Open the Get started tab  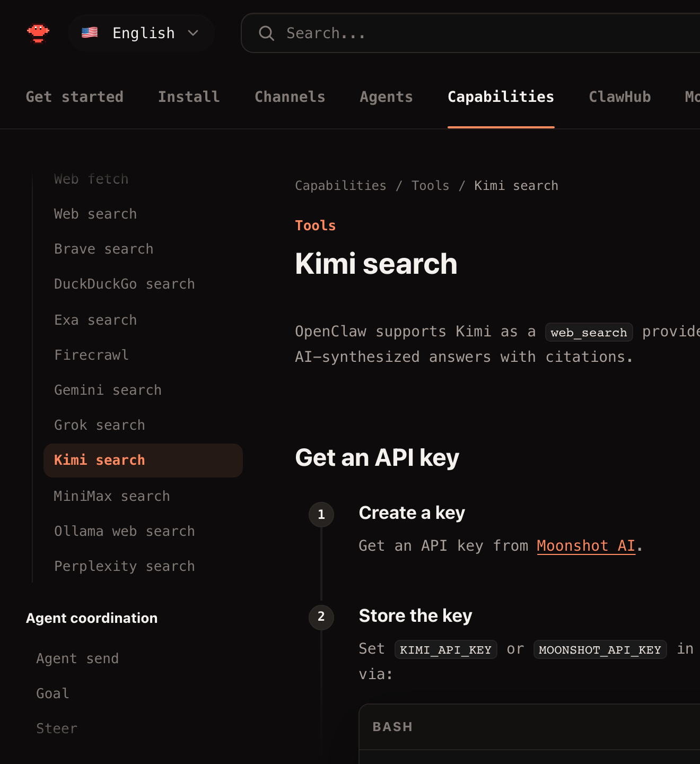(x=75, y=97)
